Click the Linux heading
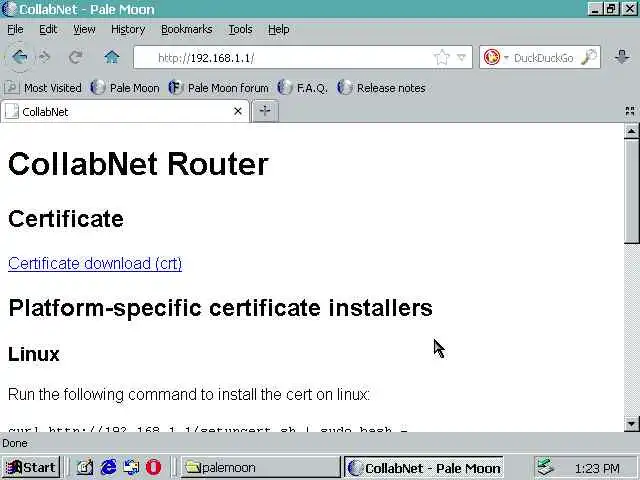 coord(34,354)
